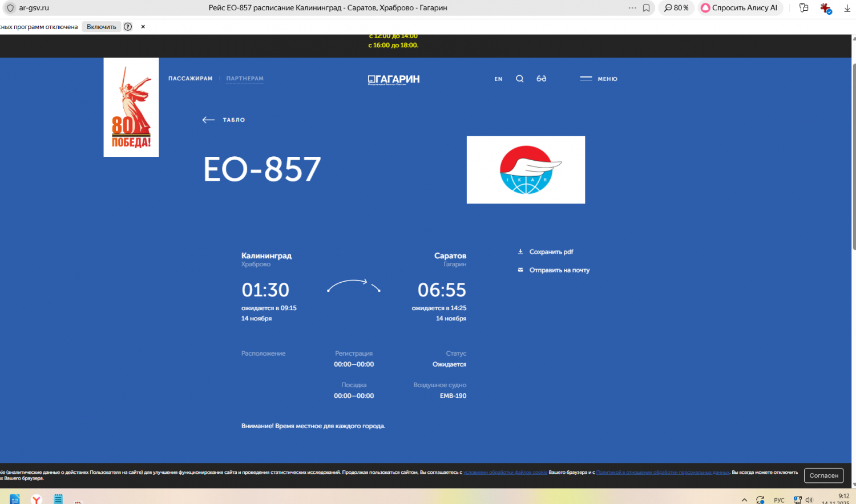Select the ПАССАЖИРАМ tab
Image resolution: width=856 pixels, height=504 pixels.
(x=190, y=79)
